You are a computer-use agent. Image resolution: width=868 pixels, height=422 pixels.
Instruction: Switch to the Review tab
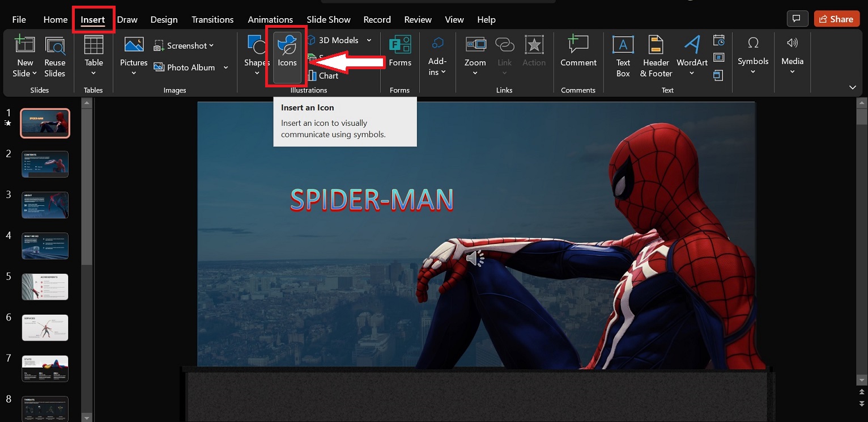pos(418,19)
